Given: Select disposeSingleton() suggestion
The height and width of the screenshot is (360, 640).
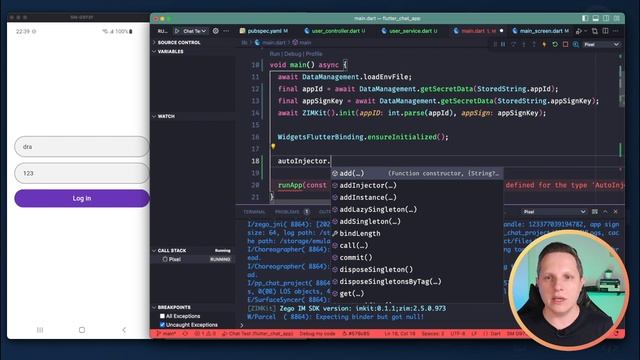Looking at the screenshot, I should (x=417, y=269).
